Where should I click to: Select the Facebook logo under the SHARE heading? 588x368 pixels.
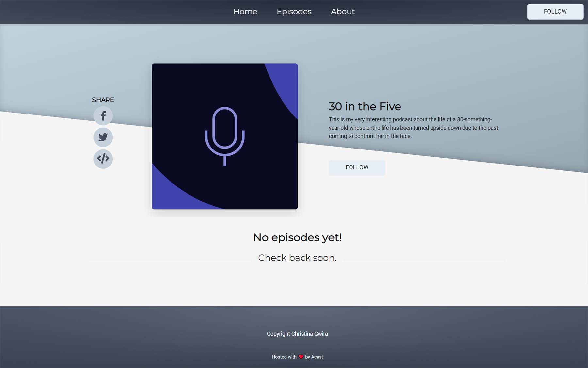103,116
